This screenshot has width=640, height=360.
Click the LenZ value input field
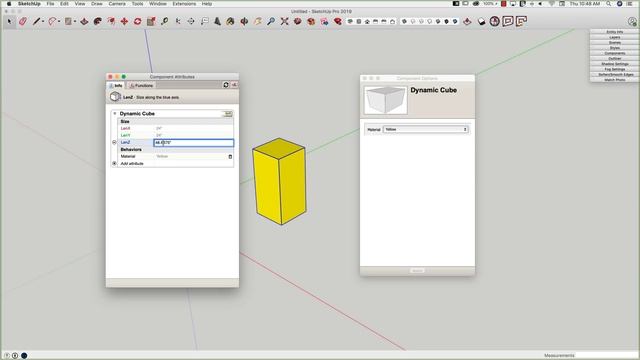click(x=194, y=142)
